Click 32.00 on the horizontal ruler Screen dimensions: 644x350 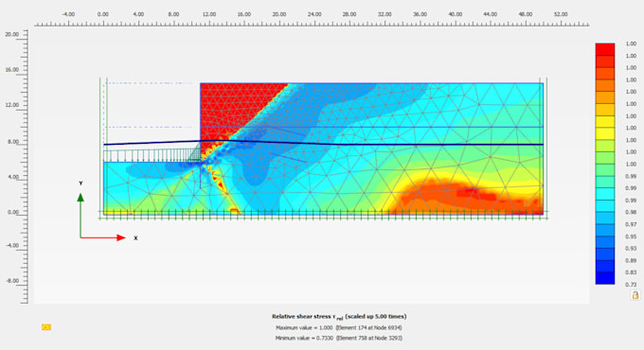pyautogui.click(x=385, y=14)
